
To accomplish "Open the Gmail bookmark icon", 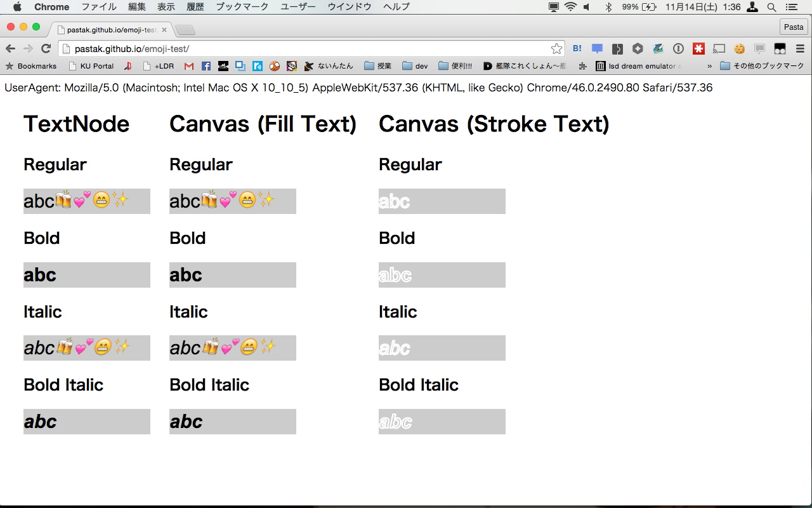I will click(189, 66).
